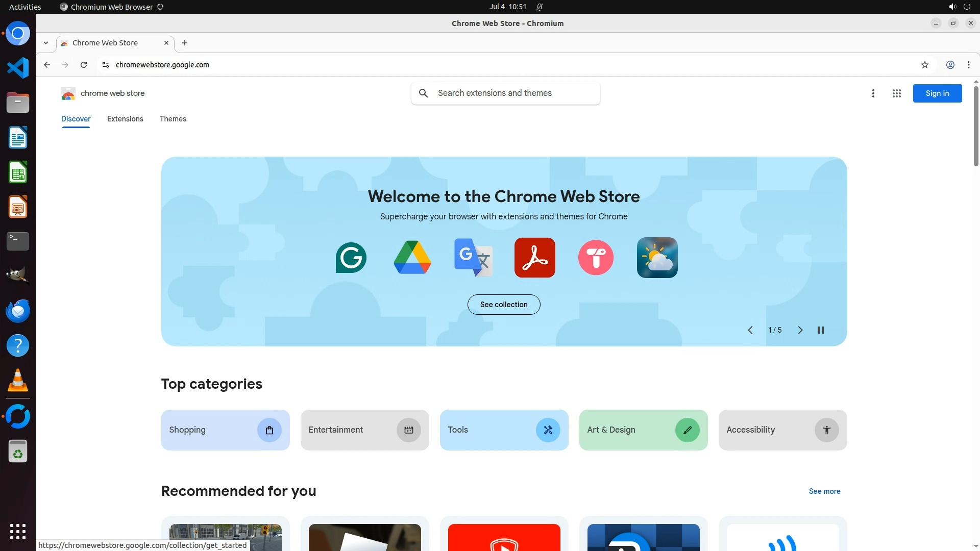Go to next carousel slide
This screenshot has height=551, width=980.
coord(800,330)
